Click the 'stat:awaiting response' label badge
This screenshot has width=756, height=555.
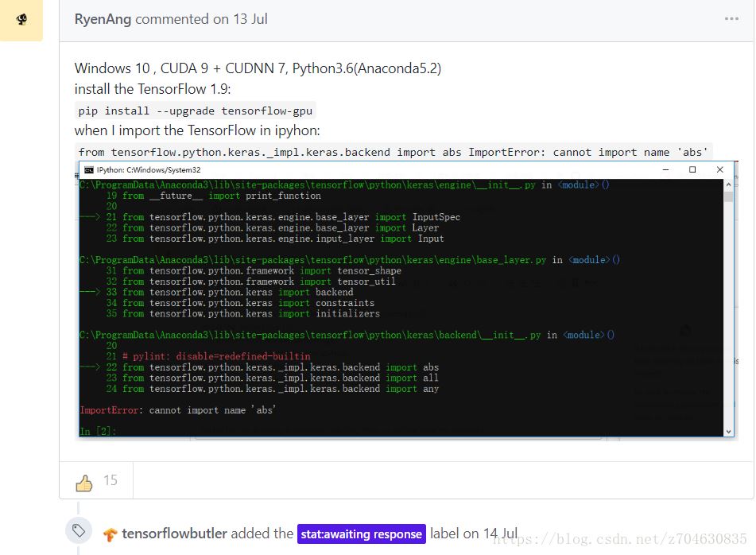point(362,534)
